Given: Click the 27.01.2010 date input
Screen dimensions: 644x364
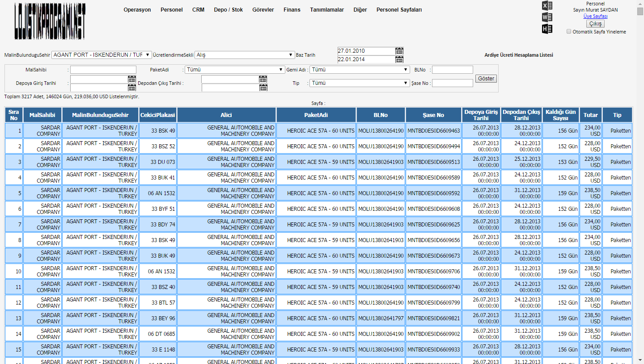Looking at the screenshot, I should coord(366,51).
